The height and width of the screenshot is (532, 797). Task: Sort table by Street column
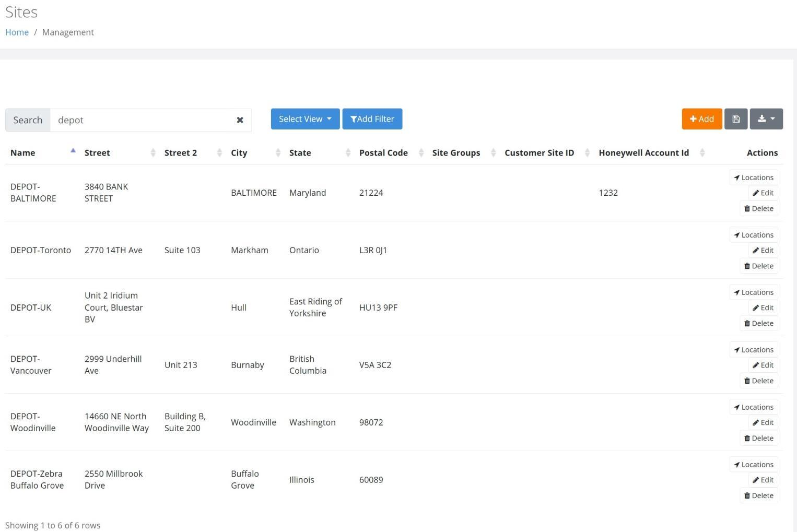point(119,153)
